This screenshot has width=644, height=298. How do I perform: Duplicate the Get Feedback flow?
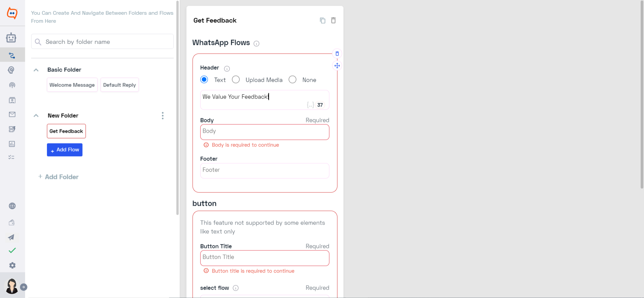coord(323,20)
